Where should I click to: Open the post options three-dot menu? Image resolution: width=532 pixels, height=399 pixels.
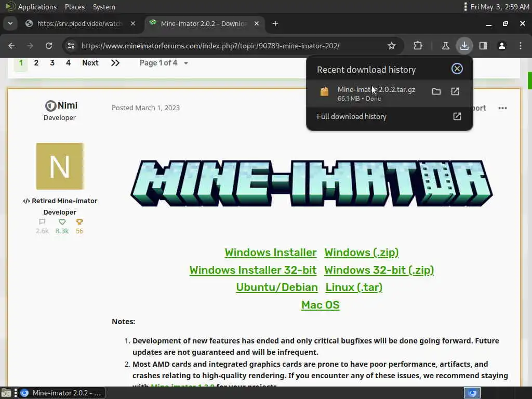[x=502, y=108]
